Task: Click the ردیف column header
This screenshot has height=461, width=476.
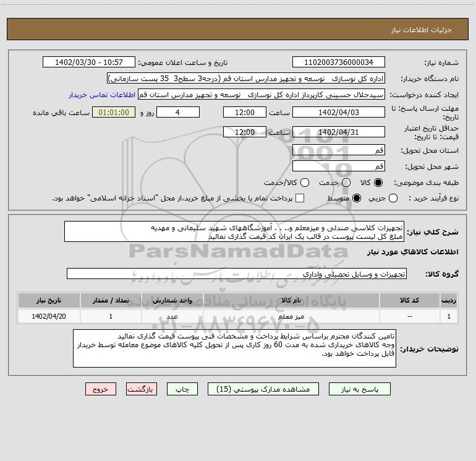Action: (449, 301)
